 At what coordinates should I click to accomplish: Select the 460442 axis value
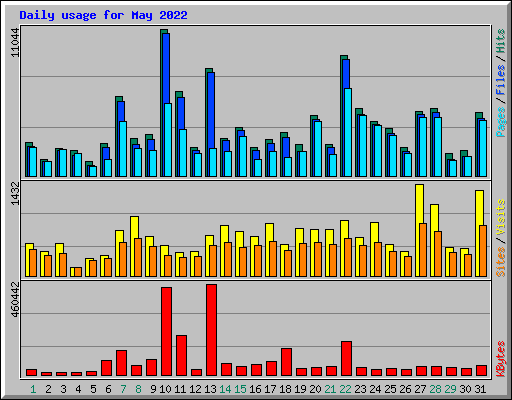click(x=15, y=299)
